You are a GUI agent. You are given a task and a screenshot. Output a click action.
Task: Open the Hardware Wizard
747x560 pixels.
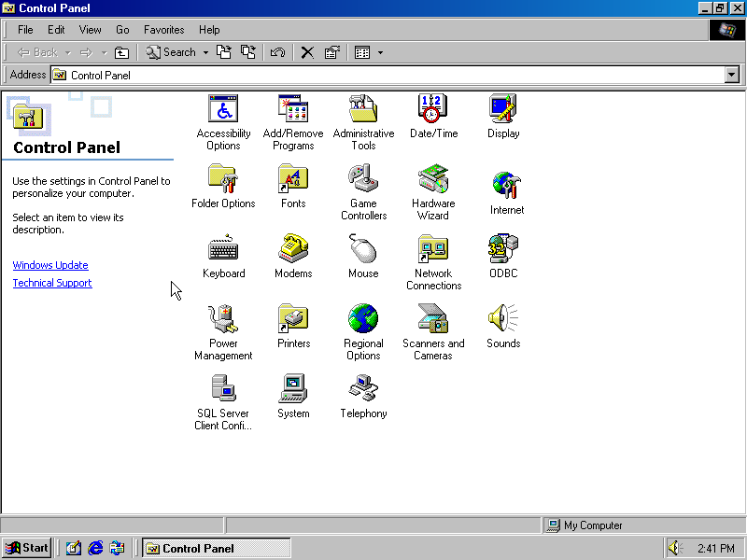(433, 179)
